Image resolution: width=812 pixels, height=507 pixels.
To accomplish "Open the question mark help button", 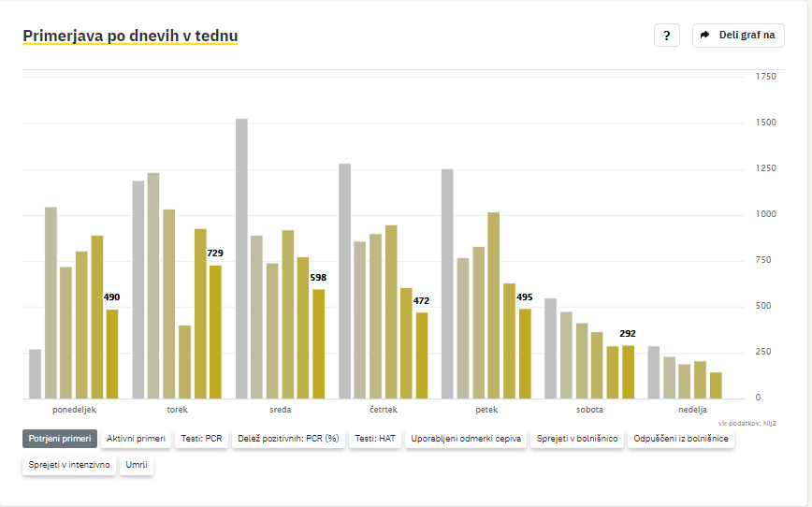I will click(666, 36).
